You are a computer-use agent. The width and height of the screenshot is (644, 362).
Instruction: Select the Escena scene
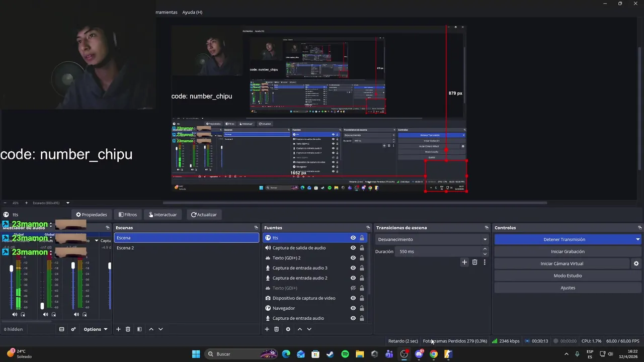[x=187, y=238]
